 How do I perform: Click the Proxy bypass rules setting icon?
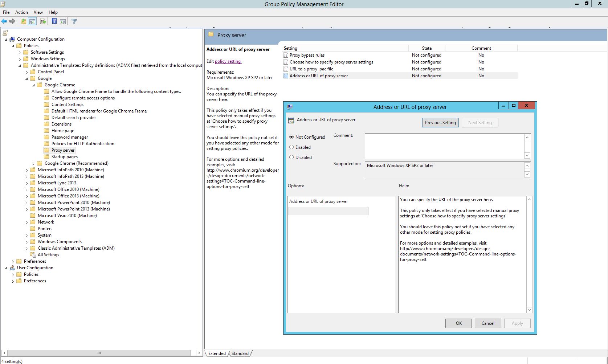point(286,55)
